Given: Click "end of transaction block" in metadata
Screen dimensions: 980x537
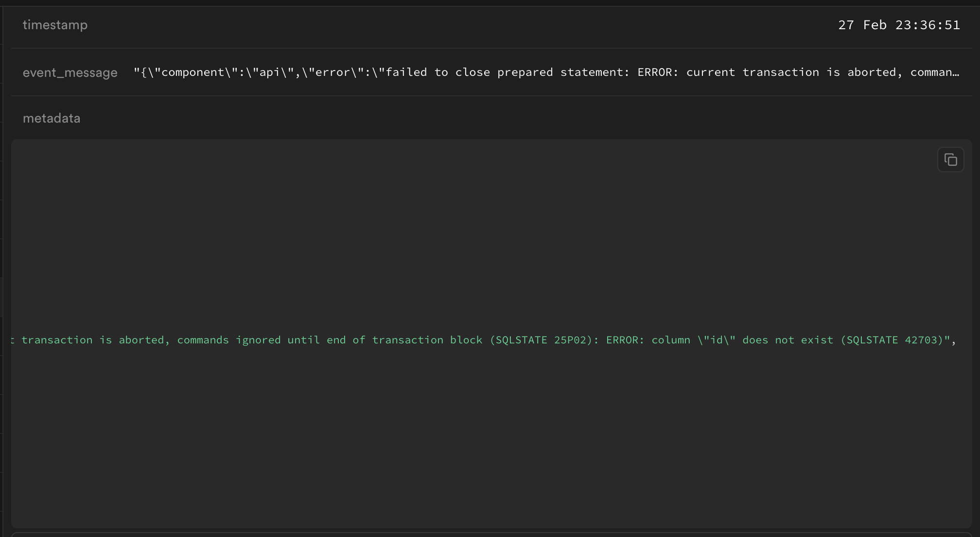Looking at the screenshot, I should (x=404, y=340).
